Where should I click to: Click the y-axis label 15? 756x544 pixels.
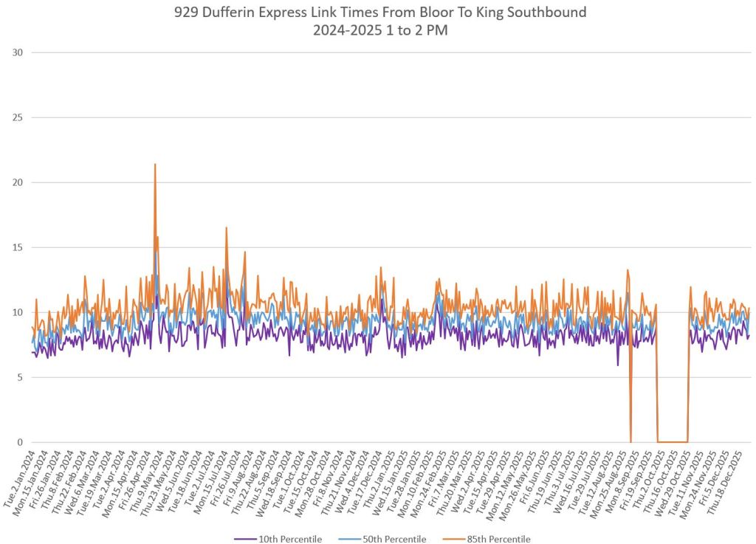pyautogui.click(x=18, y=247)
